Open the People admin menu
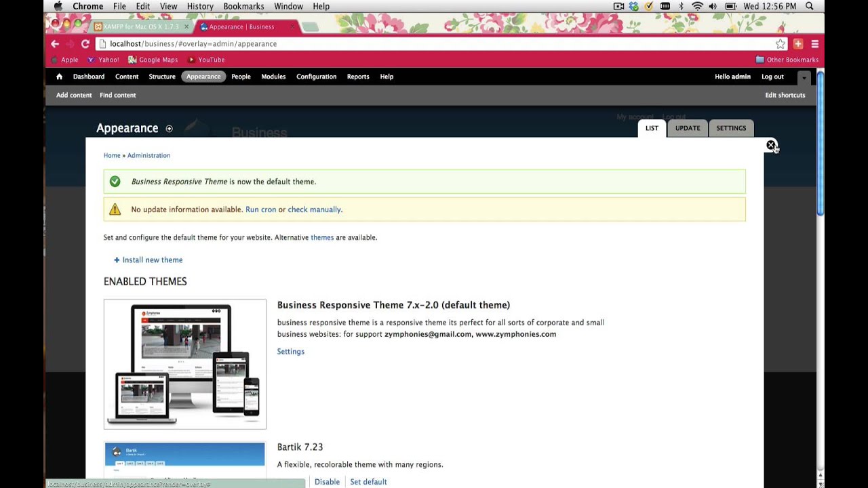868x488 pixels. (241, 77)
